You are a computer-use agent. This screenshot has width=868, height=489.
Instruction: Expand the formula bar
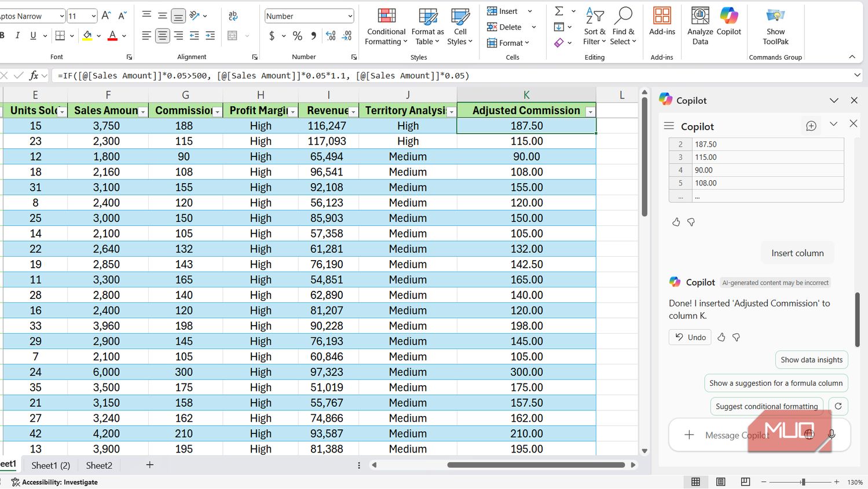(x=857, y=75)
